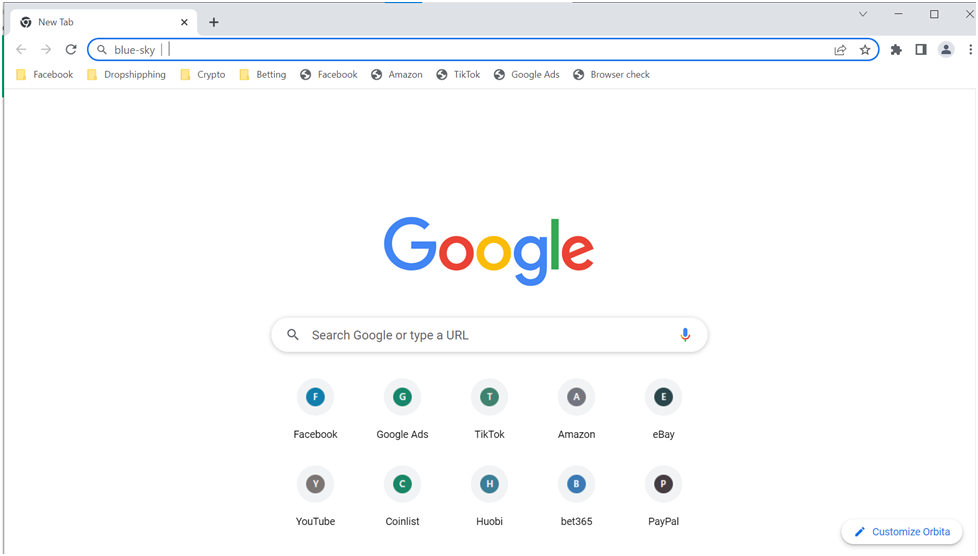Click the magnifier icon in Google search box

(293, 335)
